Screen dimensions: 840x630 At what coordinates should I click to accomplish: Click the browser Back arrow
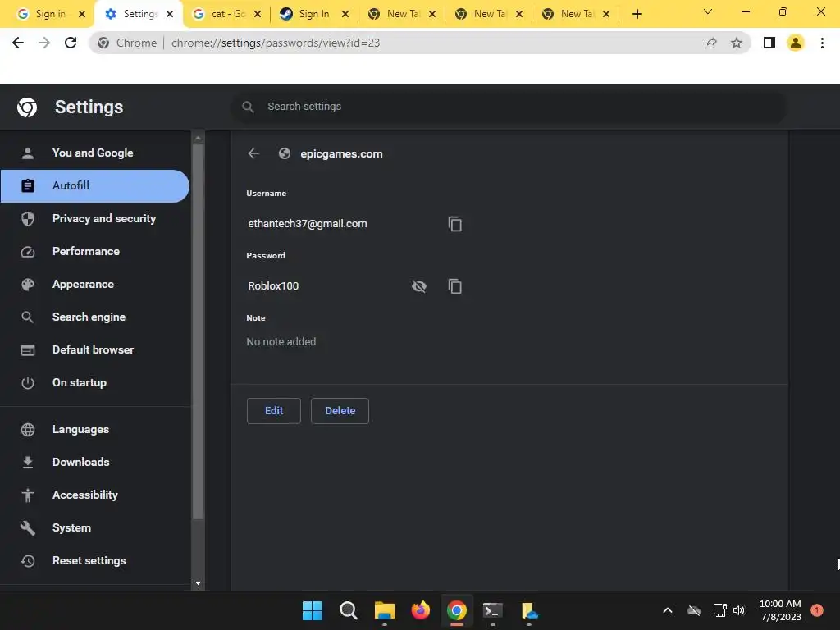[18, 43]
